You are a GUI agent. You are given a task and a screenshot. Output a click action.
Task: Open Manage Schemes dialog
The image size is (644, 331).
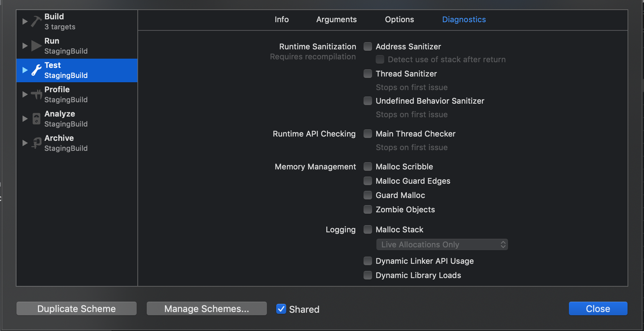tap(206, 309)
